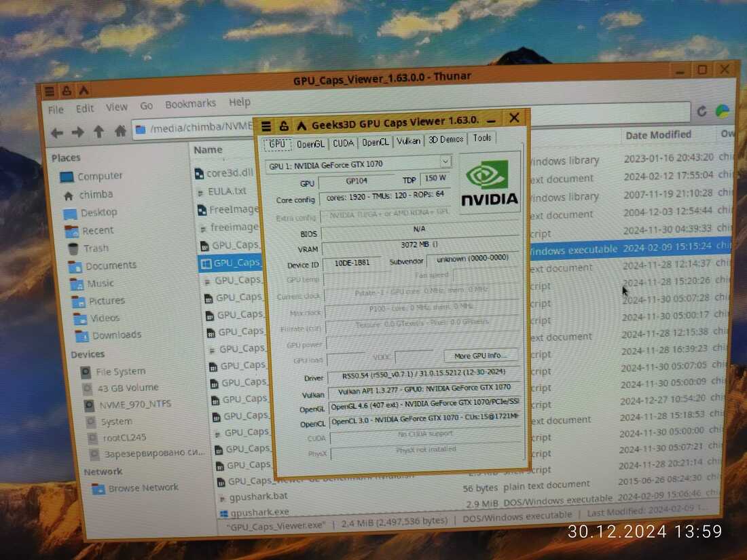Image resolution: width=747 pixels, height=560 pixels.
Task: Click the OpenCL 3.0 info field
Action: pos(425,419)
